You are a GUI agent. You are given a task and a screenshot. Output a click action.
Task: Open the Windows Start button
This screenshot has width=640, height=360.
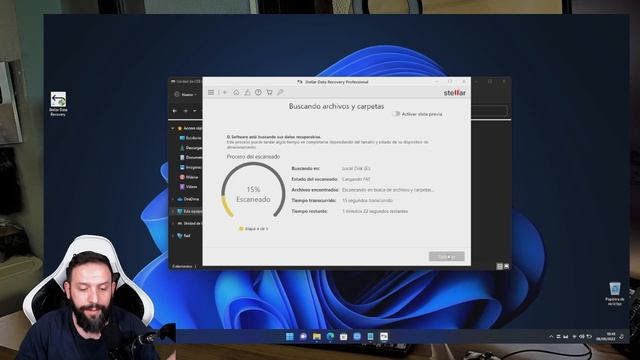click(x=290, y=336)
